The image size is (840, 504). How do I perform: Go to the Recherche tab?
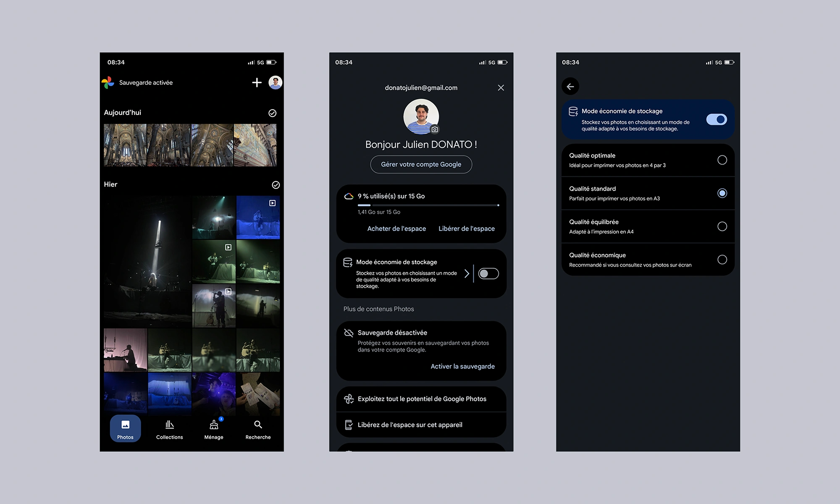[x=258, y=429]
